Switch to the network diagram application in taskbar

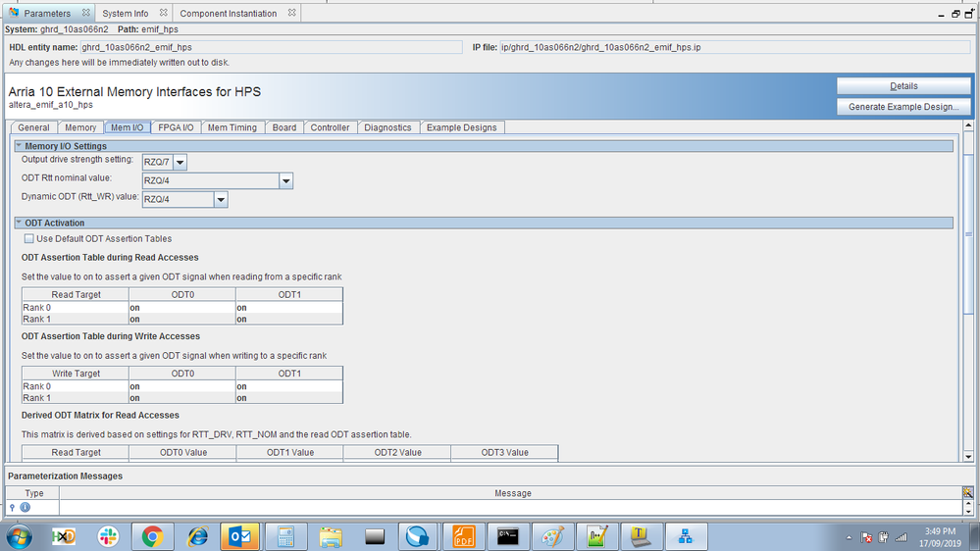(686, 536)
